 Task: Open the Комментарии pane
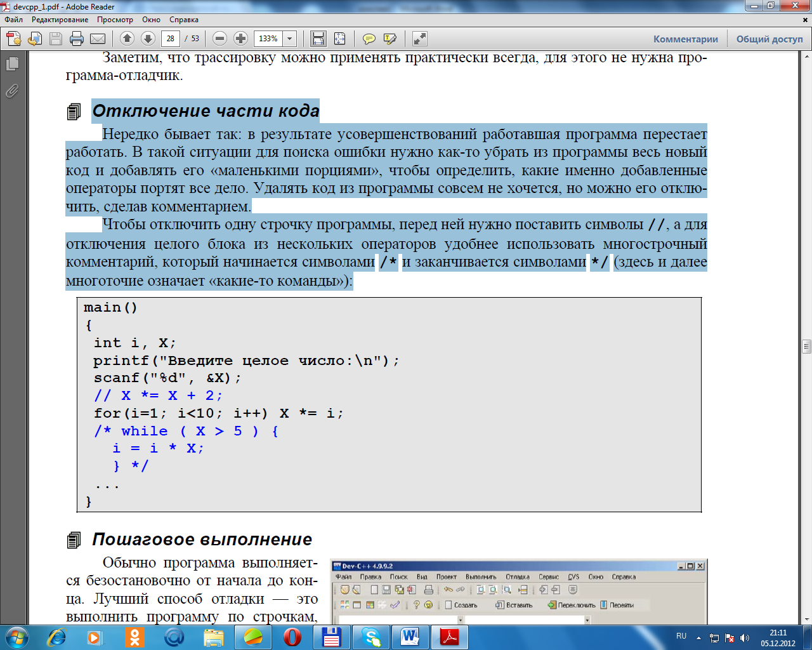(685, 39)
